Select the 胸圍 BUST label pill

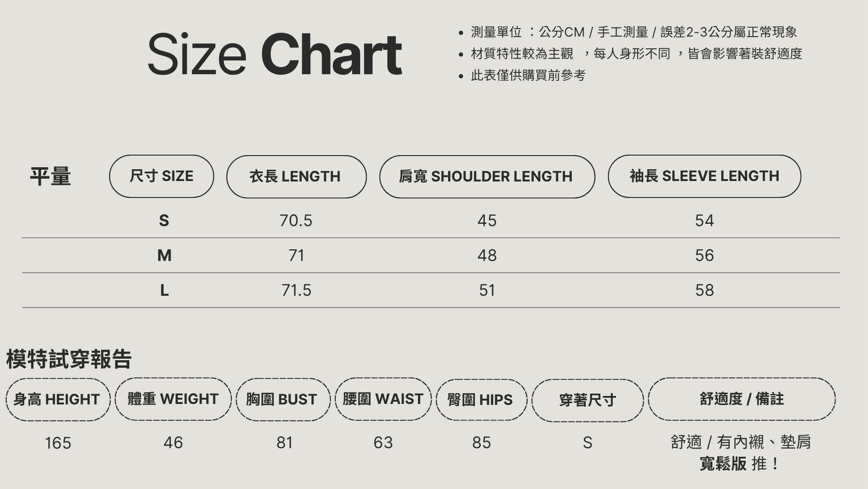click(283, 400)
